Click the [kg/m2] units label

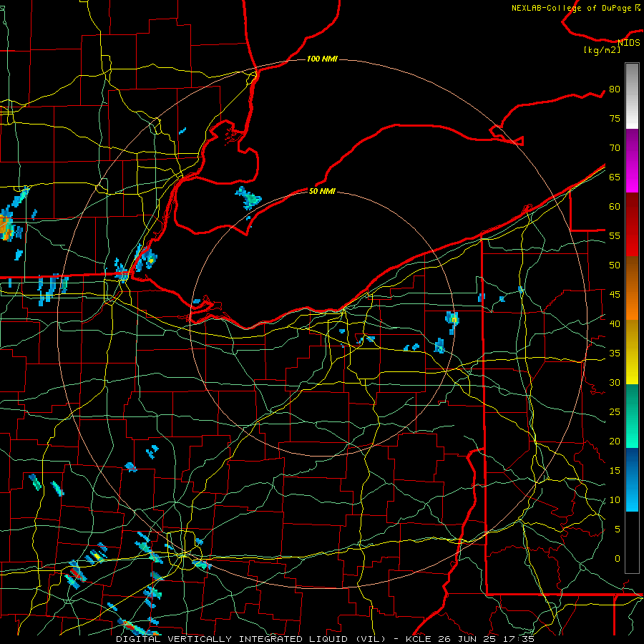(x=602, y=50)
